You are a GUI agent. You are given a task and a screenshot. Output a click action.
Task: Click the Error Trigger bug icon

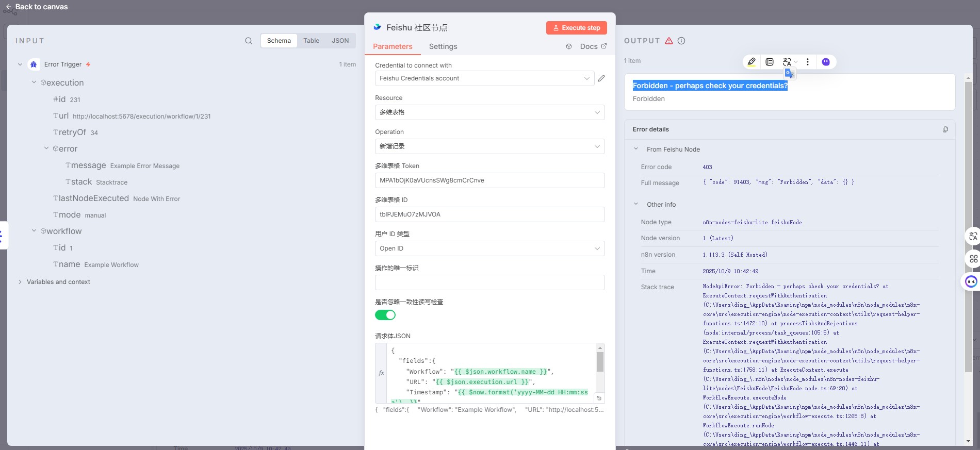pyautogui.click(x=34, y=64)
